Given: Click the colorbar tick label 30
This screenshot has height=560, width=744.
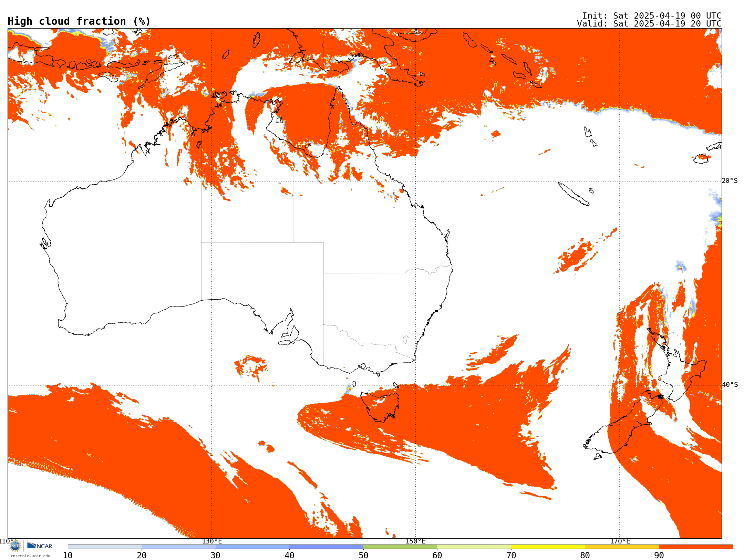Looking at the screenshot, I should [x=216, y=556].
